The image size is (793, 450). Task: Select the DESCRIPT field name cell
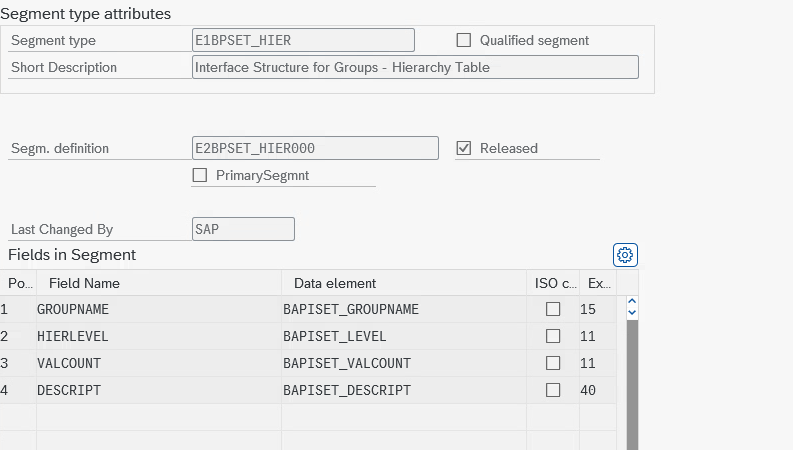click(69, 390)
